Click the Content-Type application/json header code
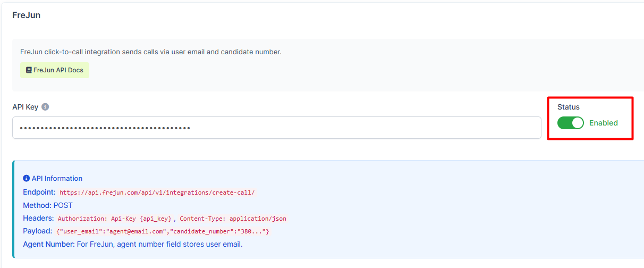 (x=234, y=219)
